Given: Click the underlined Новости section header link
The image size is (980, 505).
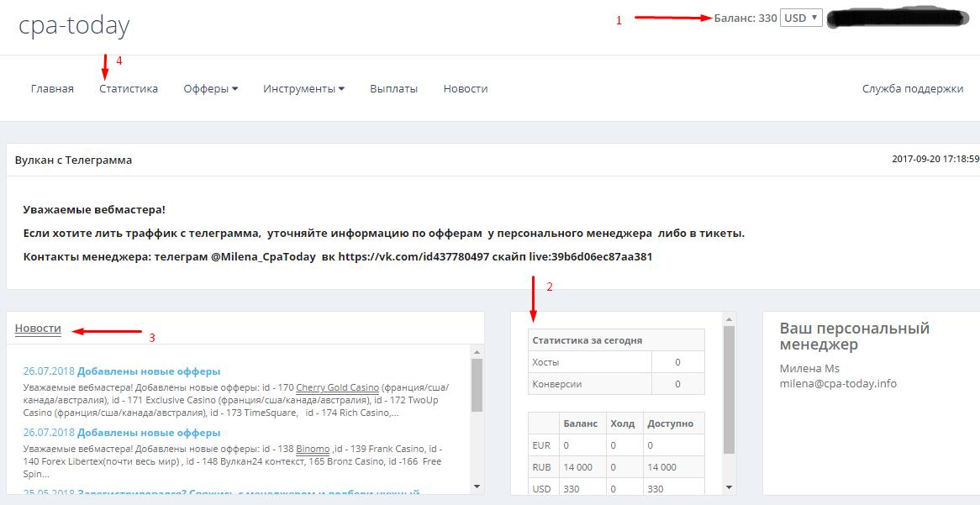Looking at the screenshot, I should tap(37, 329).
